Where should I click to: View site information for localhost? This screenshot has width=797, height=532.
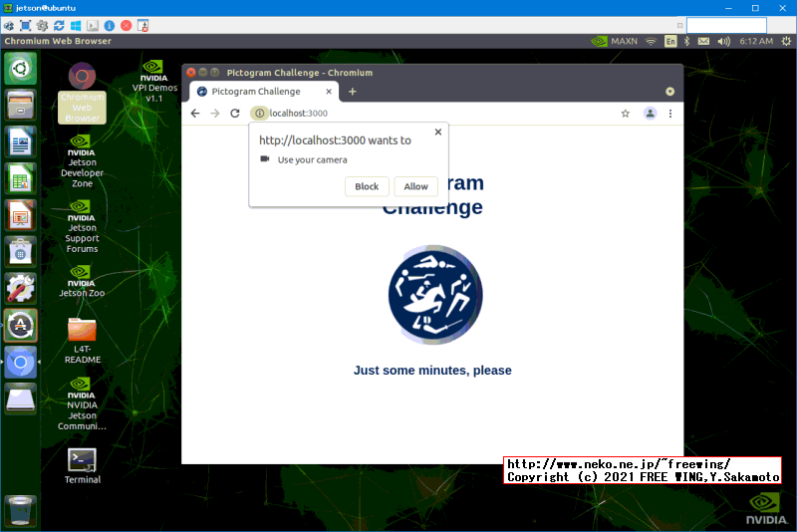tap(259, 114)
